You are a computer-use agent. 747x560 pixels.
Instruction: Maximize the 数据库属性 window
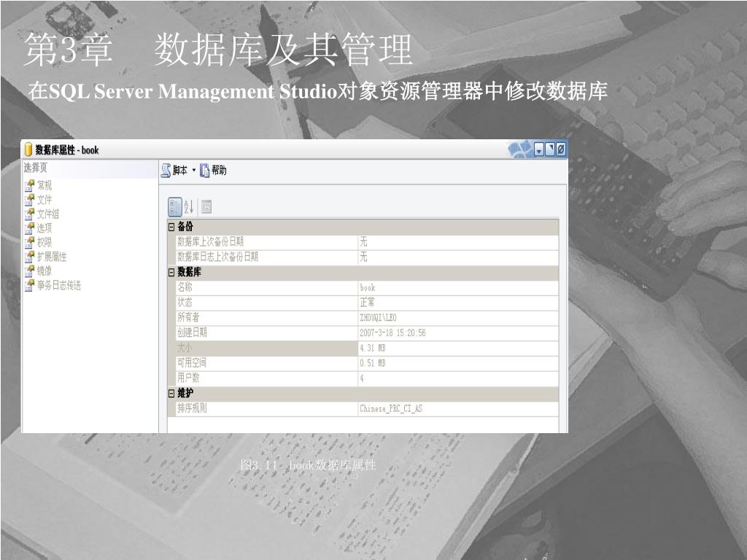[550, 149]
